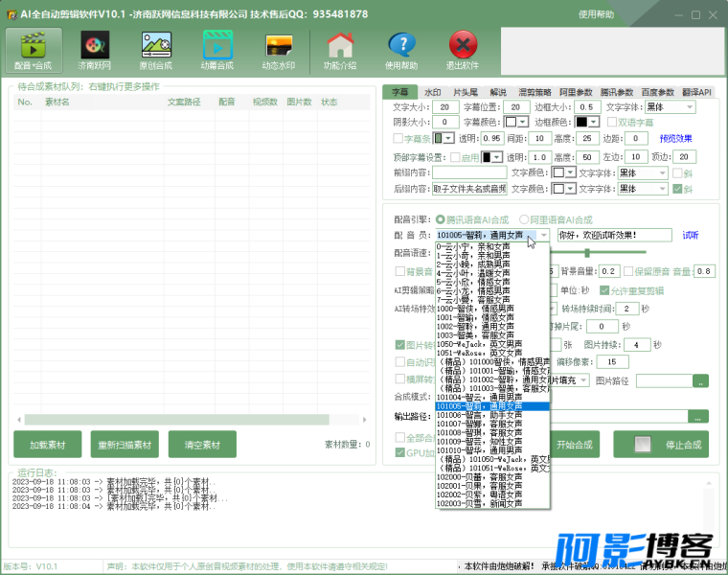Choose 0-云小宁 亲和女声 voice

coord(492,246)
